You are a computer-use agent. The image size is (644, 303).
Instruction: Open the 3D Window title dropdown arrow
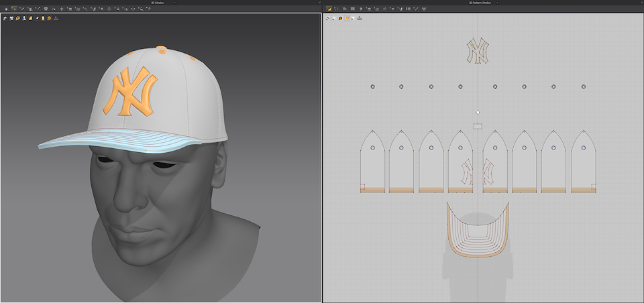click(175, 3)
